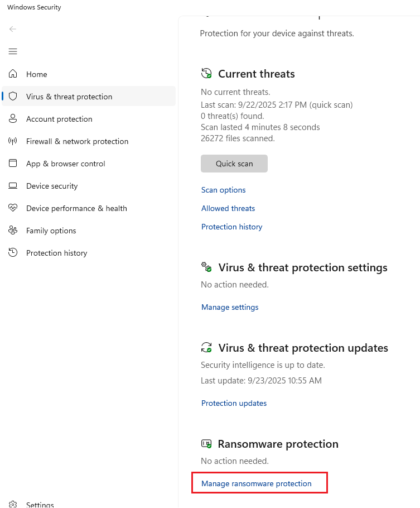
Task: Select App & browser control
Action: pyautogui.click(x=89, y=164)
